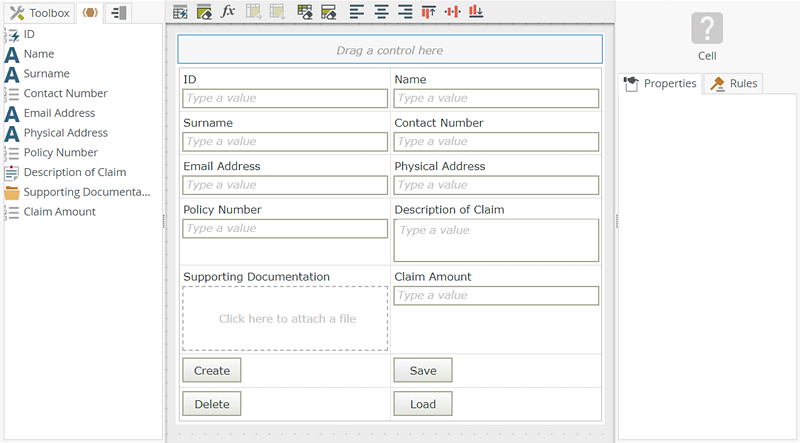Screen dimensions: 800x443
Task: Click the vertical align bottom icon
Action: point(476,12)
